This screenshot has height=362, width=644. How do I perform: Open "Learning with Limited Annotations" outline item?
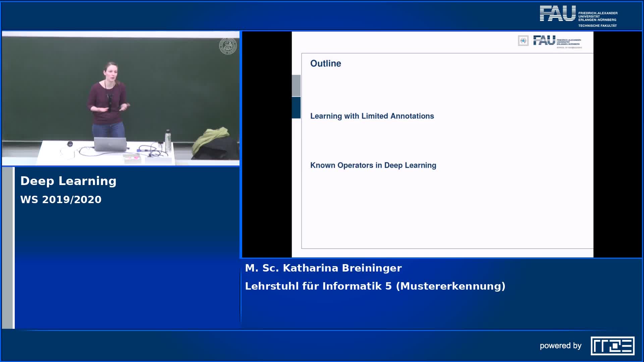tap(372, 116)
